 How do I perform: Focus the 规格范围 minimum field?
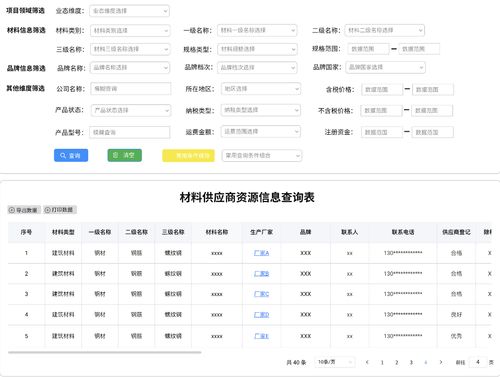(368, 49)
